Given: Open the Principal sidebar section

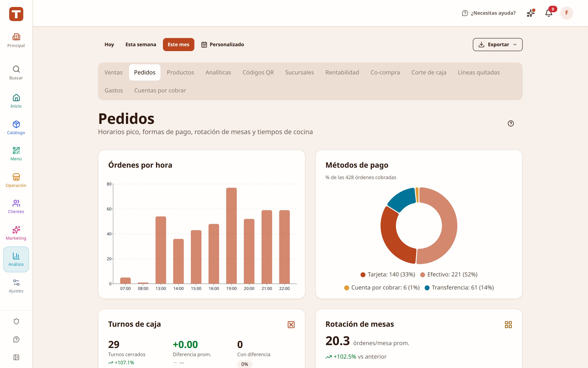Looking at the screenshot, I should (x=16, y=41).
